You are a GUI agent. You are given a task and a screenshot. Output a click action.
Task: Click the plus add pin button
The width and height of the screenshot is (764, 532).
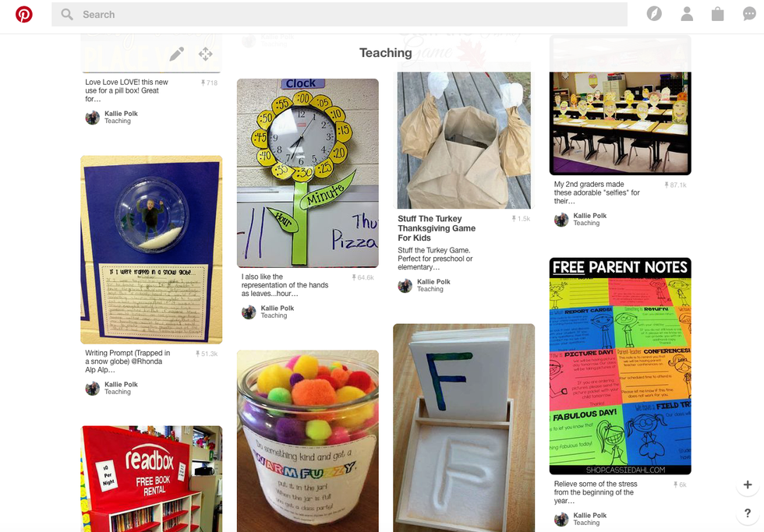click(748, 484)
